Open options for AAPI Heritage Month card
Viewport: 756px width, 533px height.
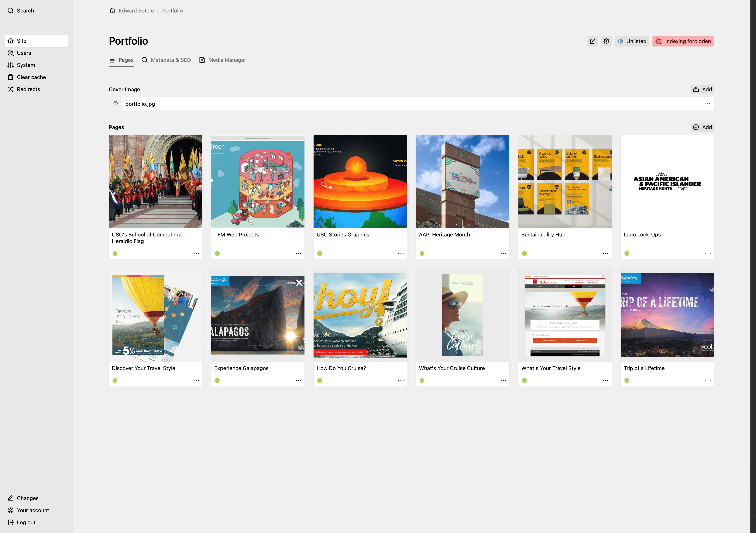[503, 253]
